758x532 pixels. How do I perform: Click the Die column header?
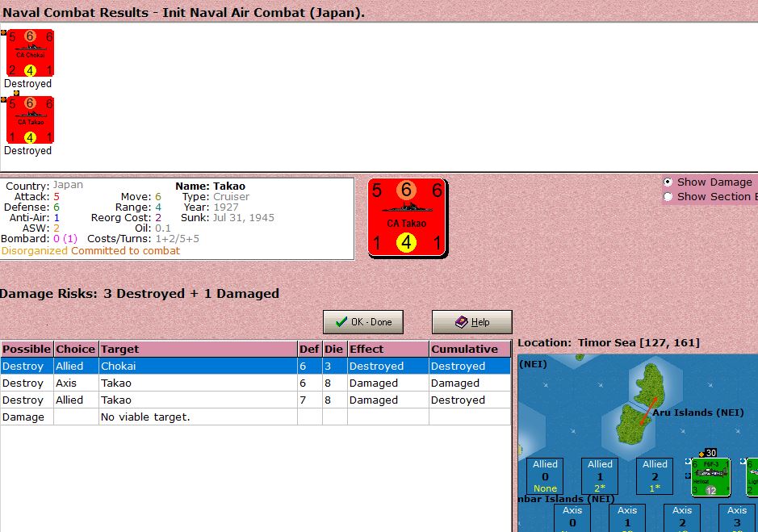334,350
